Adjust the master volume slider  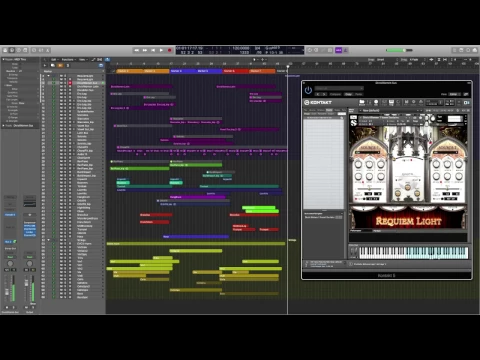pyautogui.click(x=399, y=50)
